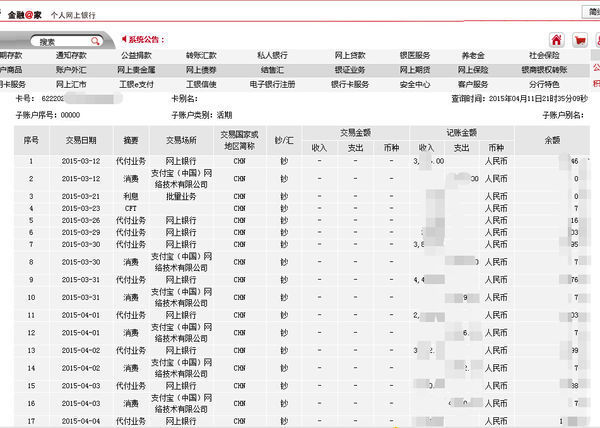Go to 工银信使 section
This screenshot has width=600, height=428.
(201, 85)
